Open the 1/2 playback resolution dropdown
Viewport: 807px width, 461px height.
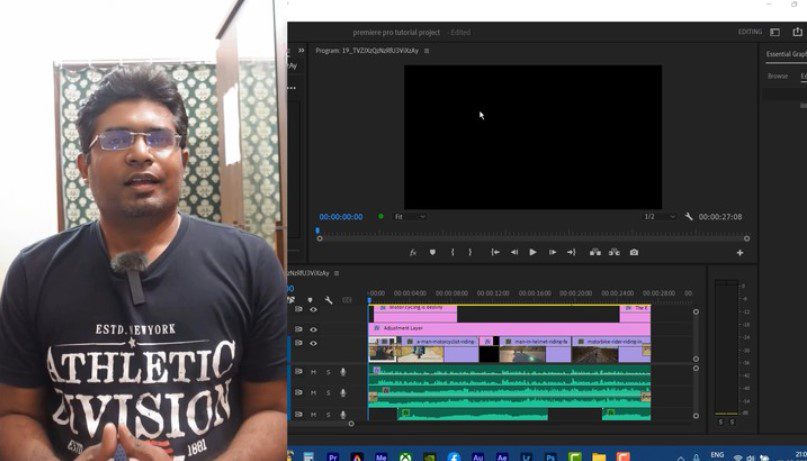tap(659, 217)
